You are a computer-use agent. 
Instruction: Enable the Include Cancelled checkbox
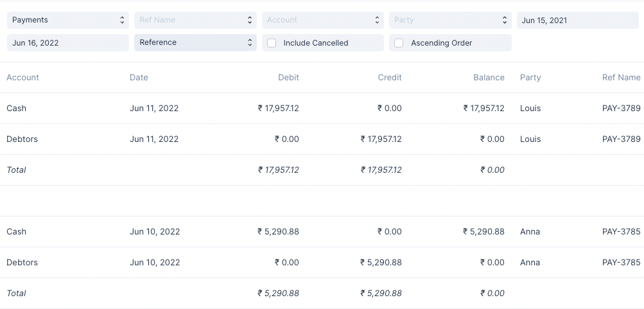272,43
